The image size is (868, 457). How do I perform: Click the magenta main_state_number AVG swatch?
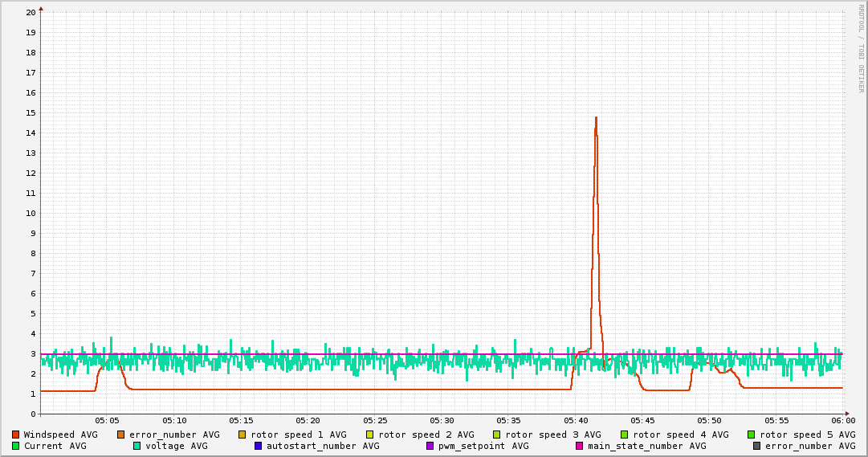click(x=580, y=446)
